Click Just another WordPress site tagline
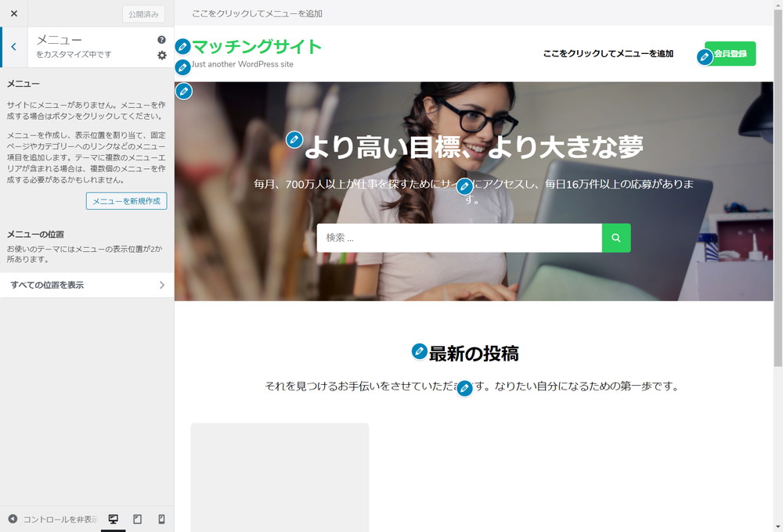The image size is (783, 532). [x=243, y=64]
